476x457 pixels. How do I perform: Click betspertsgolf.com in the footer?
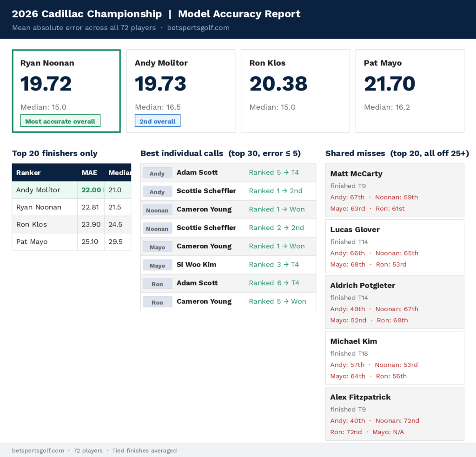point(38,450)
